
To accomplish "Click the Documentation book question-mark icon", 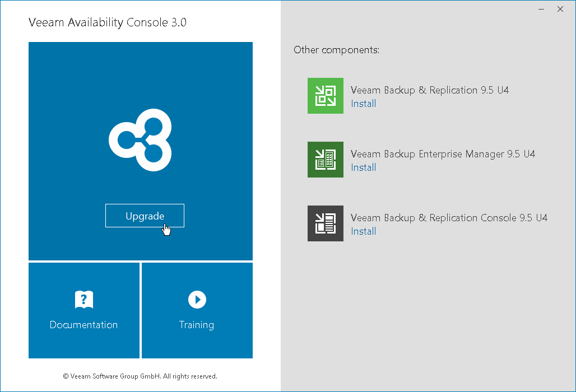I will 84,300.
